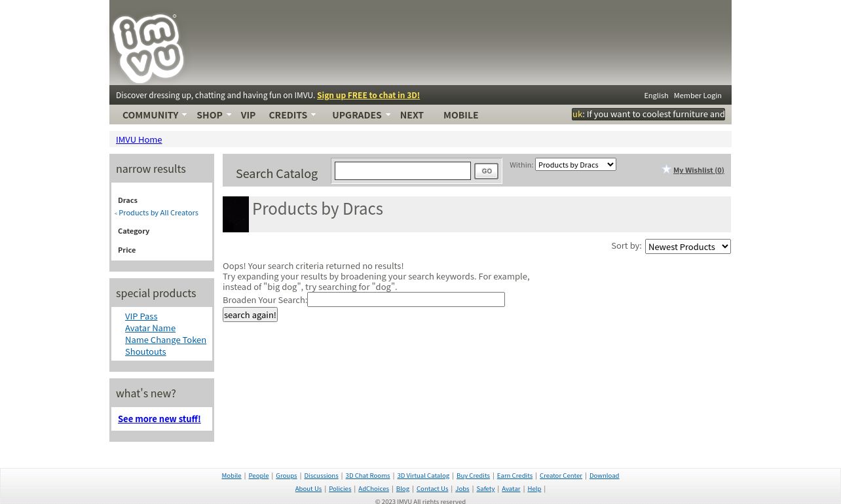
Task: Open AdChoices footer link
Action: tap(373, 489)
